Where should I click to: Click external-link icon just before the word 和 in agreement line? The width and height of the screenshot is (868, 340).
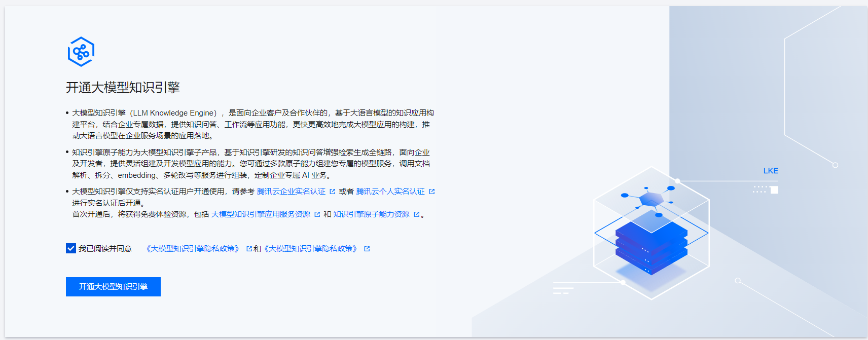coord(249,249)
